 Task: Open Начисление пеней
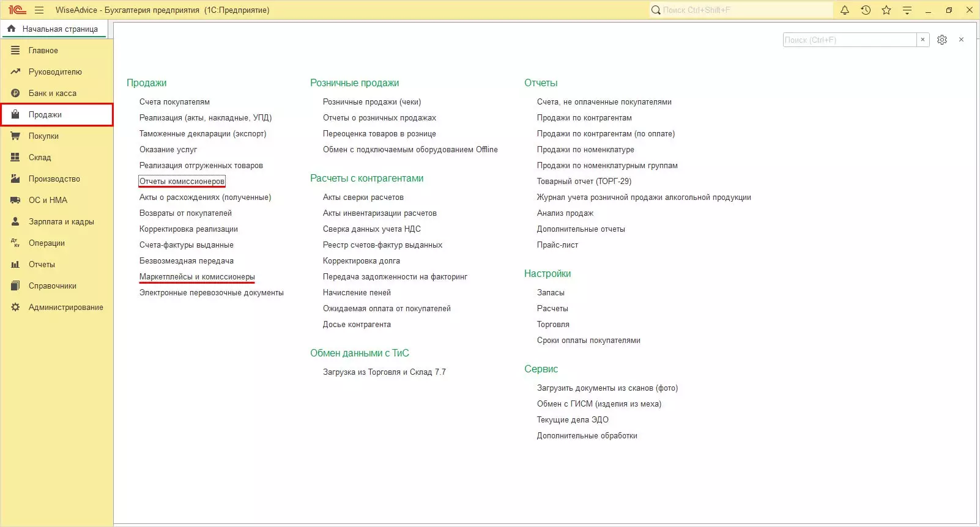[357, 292]
